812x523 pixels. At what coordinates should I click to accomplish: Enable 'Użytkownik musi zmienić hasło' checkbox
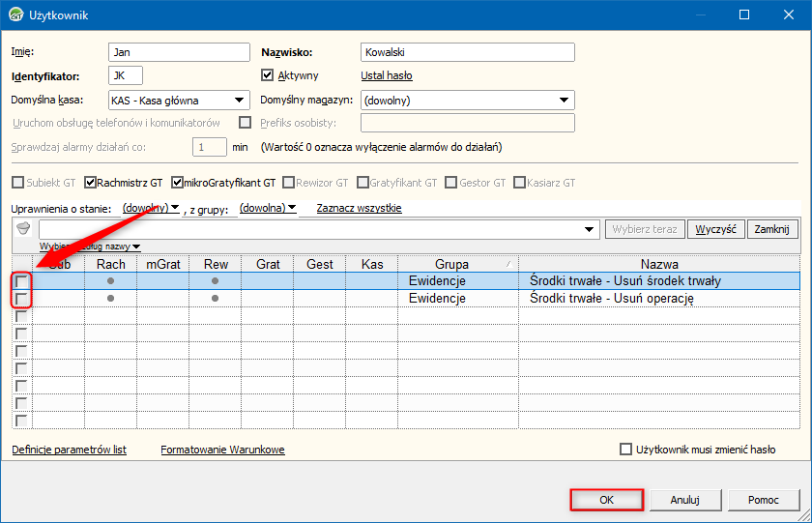pos(626,450)
